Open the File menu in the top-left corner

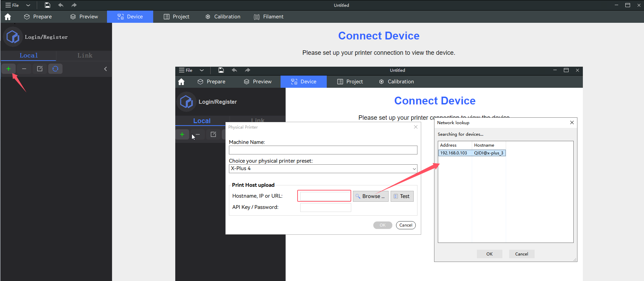coord(12,5)
